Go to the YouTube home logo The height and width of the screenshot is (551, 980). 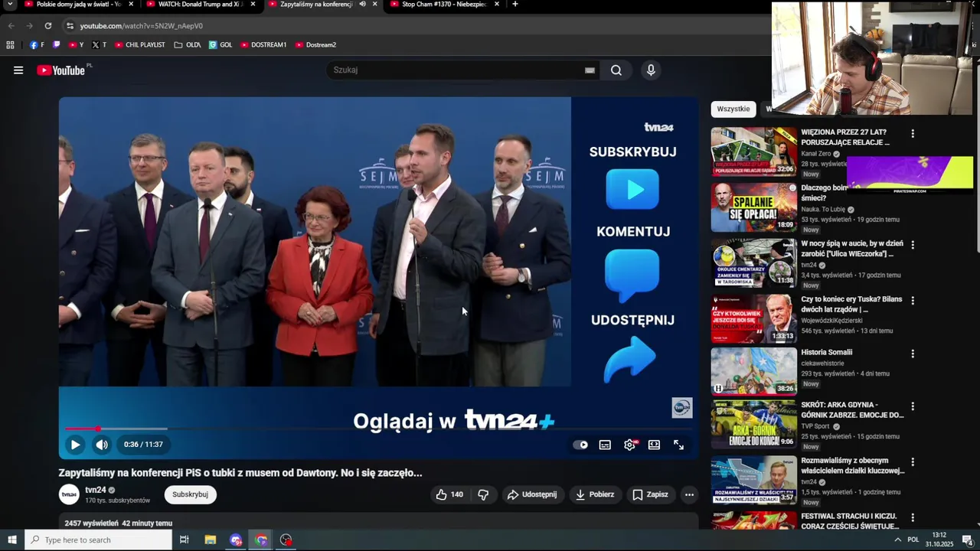[x=60, y=70]
